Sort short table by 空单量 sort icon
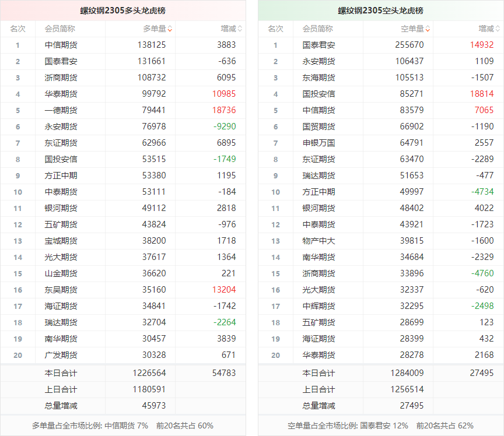 click(x=428, y=29)
